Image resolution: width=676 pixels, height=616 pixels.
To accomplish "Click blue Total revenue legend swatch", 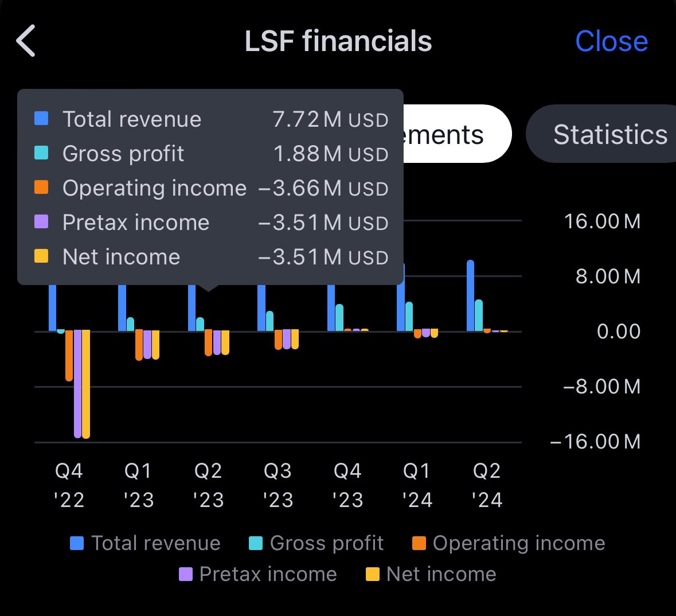I will (x=77, y=543).
